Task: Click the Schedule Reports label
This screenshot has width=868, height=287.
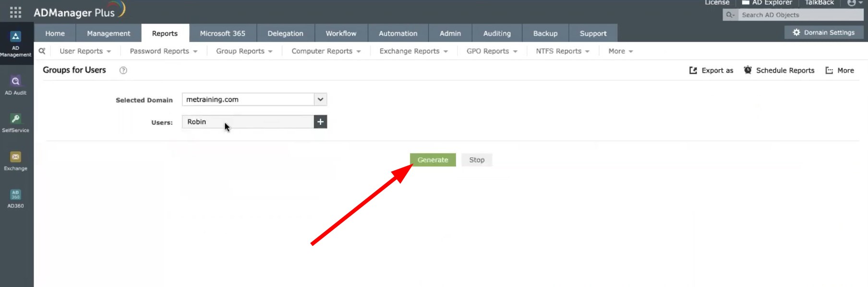Action: pos(785,70)
